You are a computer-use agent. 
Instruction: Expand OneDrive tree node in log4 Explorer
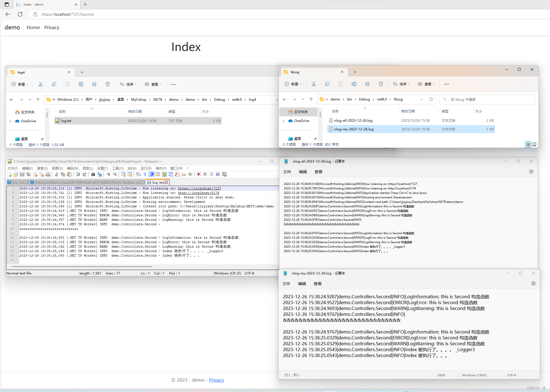click(10, 121)
